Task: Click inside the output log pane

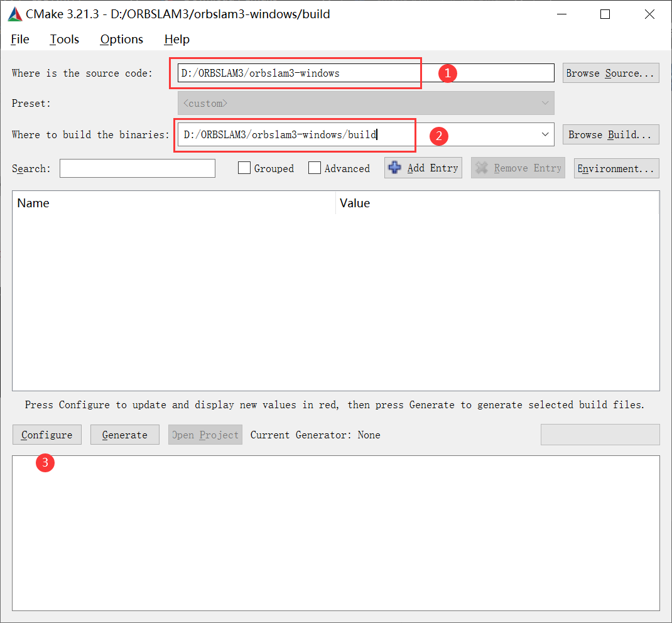Action: (x=335, y=533)
